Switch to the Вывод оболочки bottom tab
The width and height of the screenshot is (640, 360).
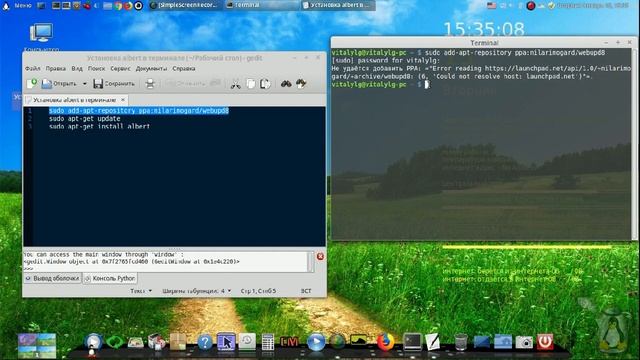(x=53, y=278)
